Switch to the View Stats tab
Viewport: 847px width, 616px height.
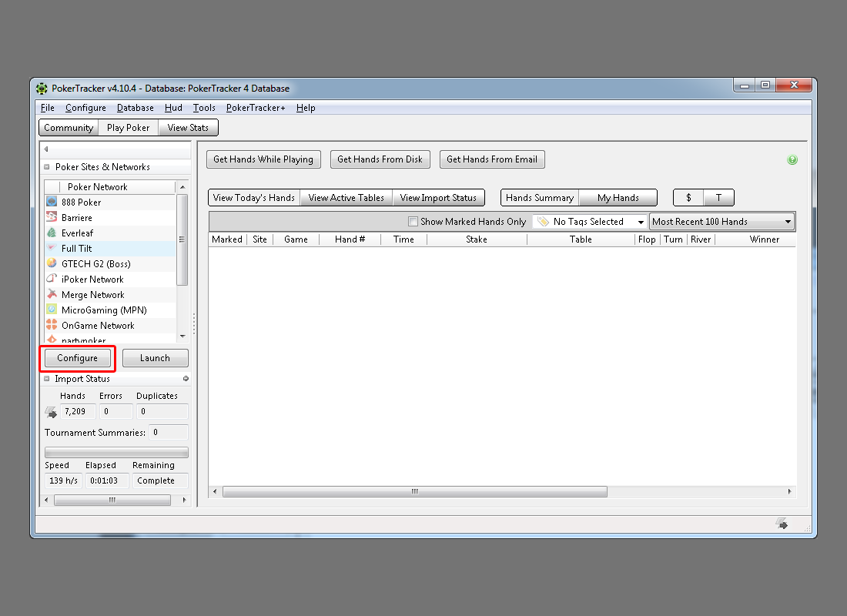188,128
